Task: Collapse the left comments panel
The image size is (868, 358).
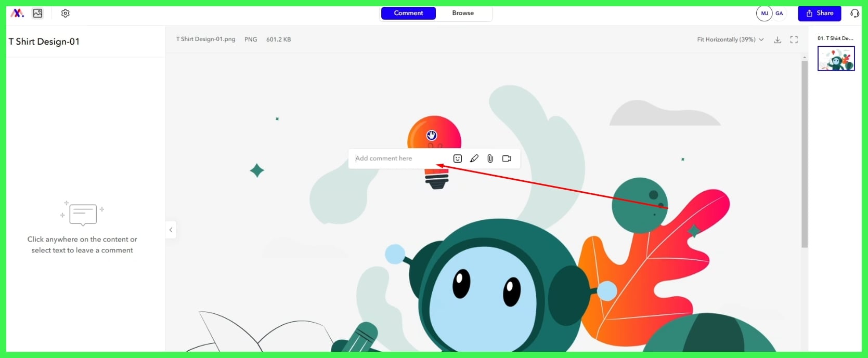Action: [x=171, y=230]
